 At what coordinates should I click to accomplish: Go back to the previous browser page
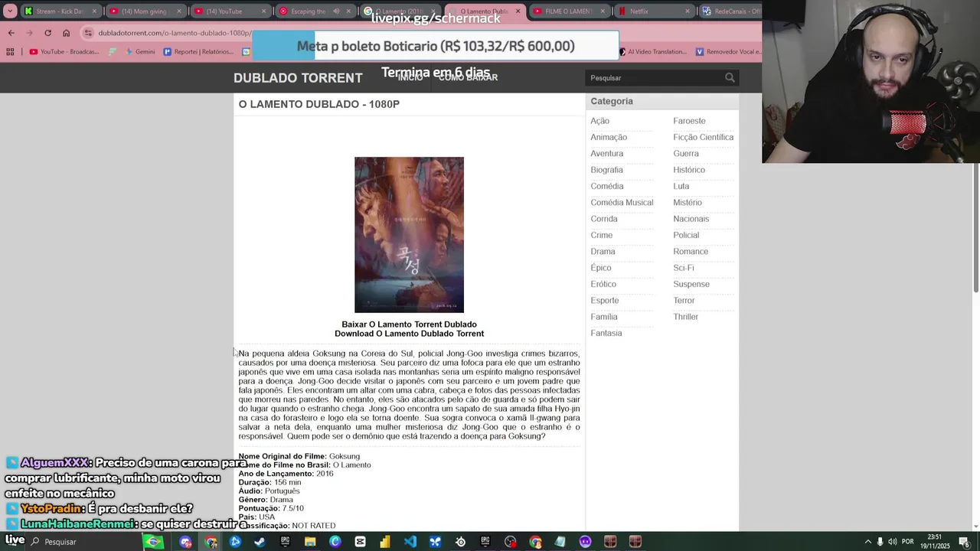pos(11,33)
